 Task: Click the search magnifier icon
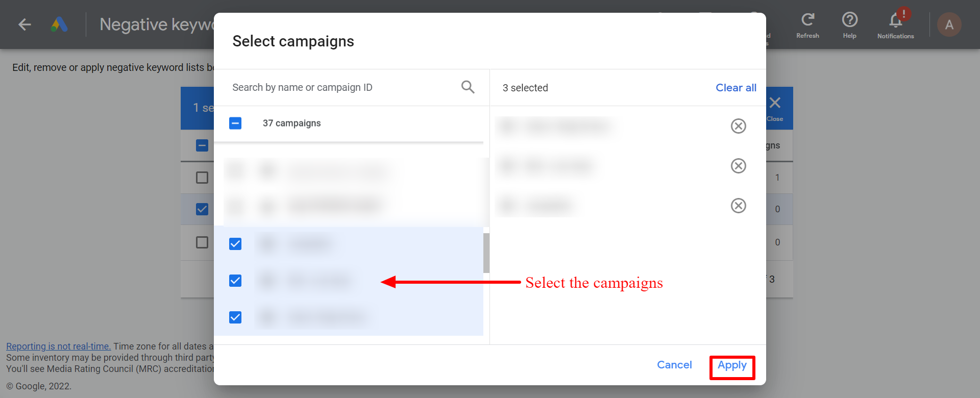click(468, 87)
